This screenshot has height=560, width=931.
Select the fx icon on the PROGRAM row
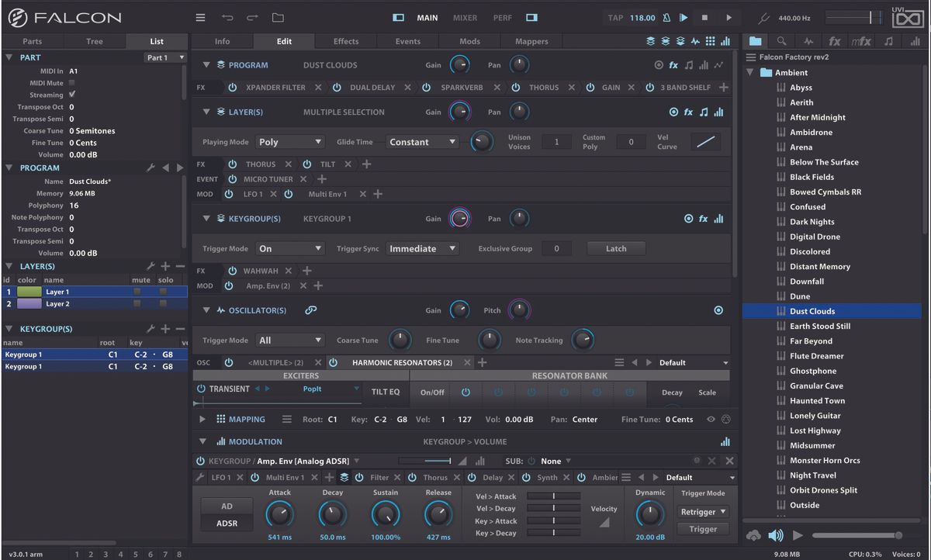pos(672,65)
